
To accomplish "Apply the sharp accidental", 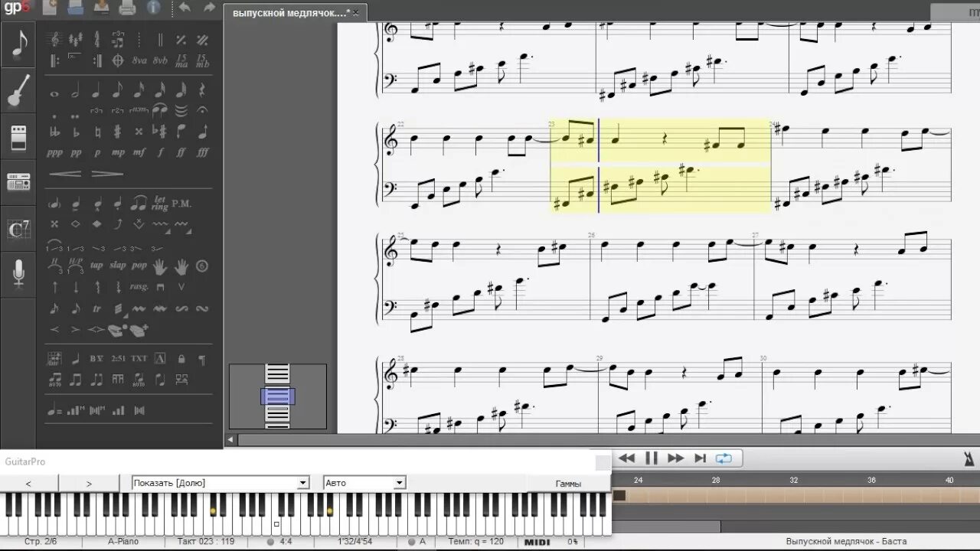I will [118, 132].
